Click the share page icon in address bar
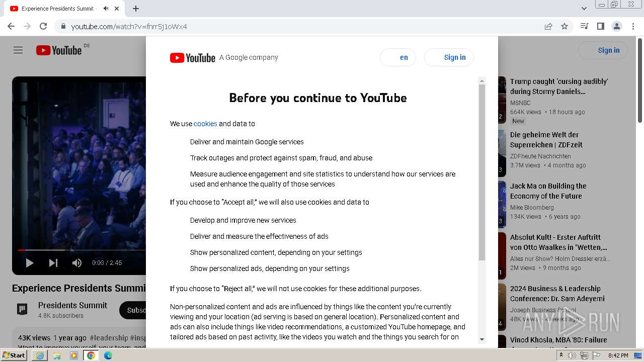 (548, 26)
